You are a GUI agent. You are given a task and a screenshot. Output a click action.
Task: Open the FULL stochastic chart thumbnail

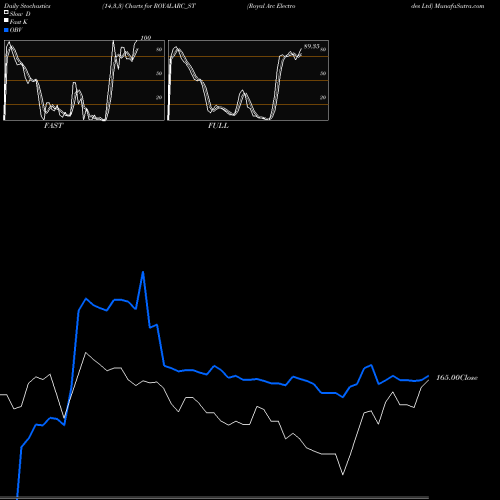(x=248, y=80)
